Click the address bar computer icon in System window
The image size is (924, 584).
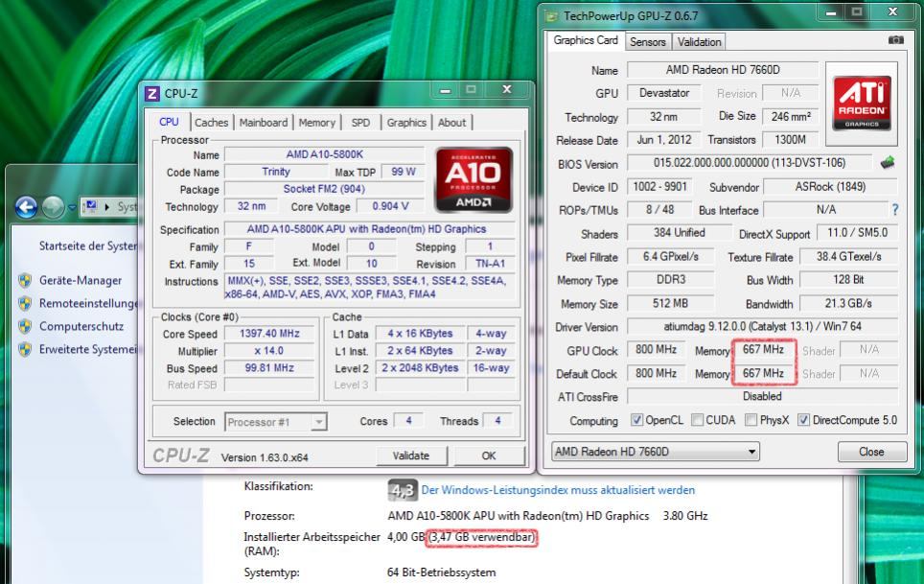coord(90,206)
